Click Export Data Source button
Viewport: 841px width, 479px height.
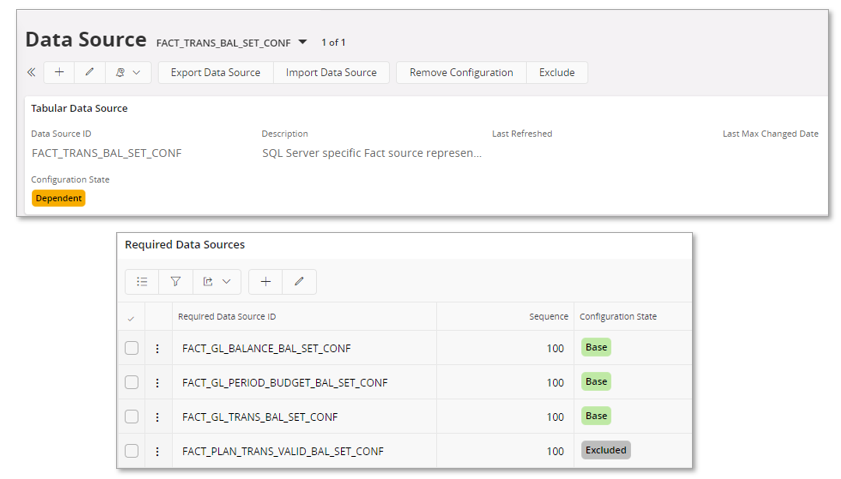pos(215,72)
